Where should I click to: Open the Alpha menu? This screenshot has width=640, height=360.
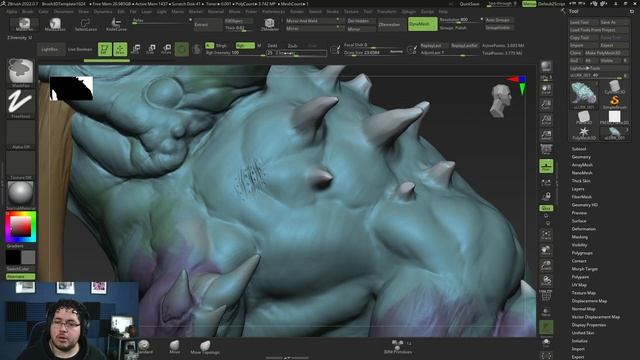tap(11, 11)
